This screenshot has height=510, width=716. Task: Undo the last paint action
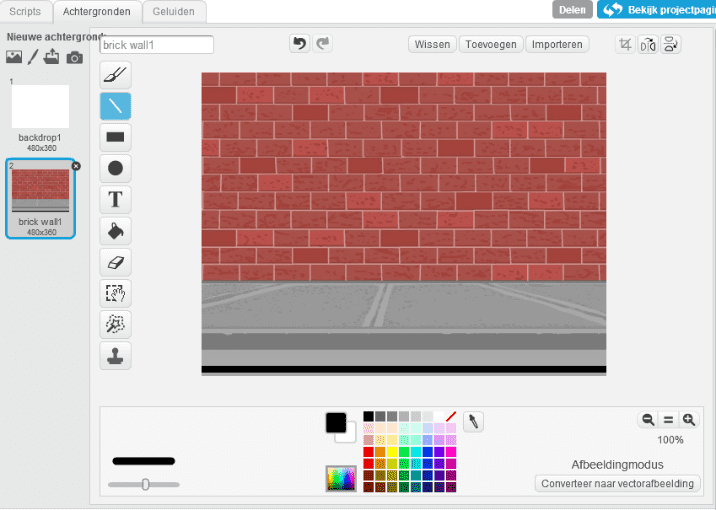[x=299, y=44]
